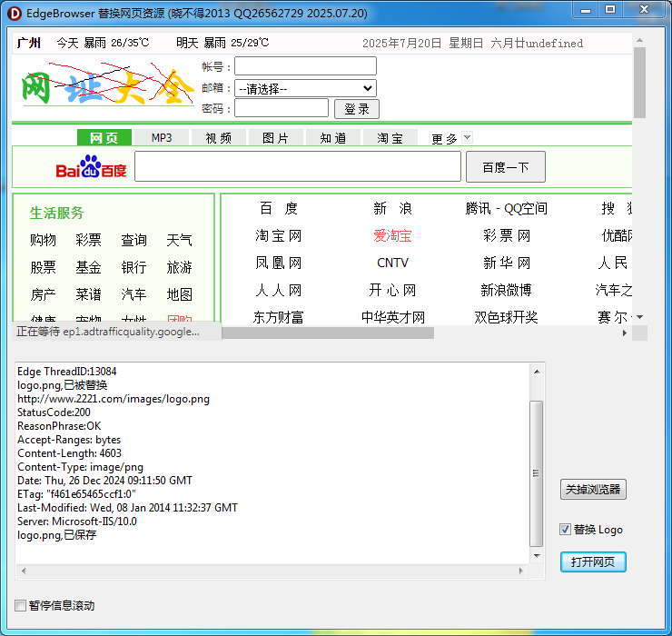672x636 pixels.
Task: Open the 淘宝网 site link
Action: click(279, 235)
